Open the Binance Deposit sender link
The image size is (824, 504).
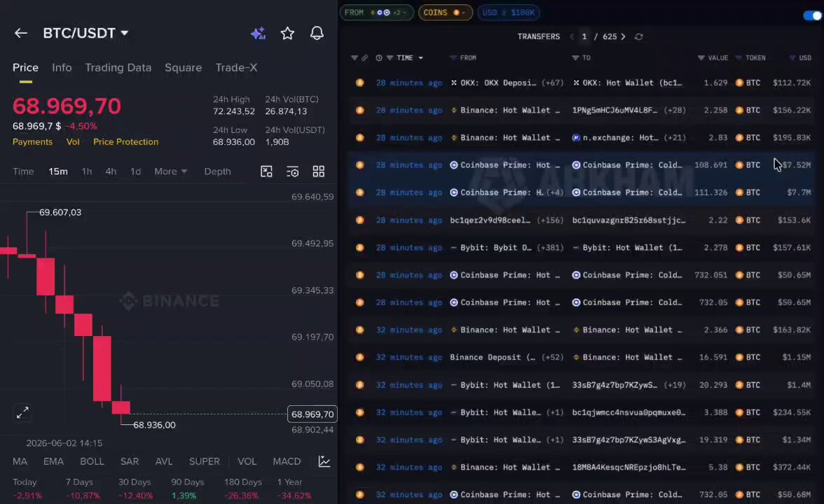[x=493, y=358]
